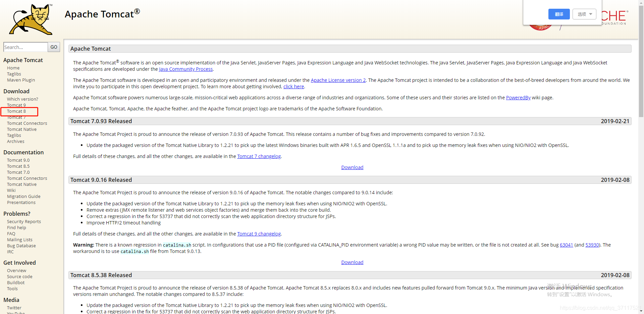Open the PoweredBy wiki link
Viewport: 644px width, 314px height.
click(518, 98)
